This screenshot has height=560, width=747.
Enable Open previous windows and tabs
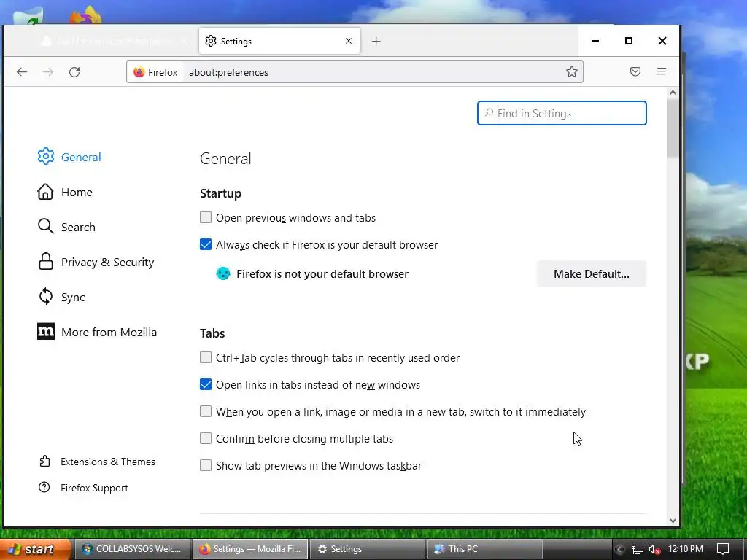(x=205, y=217)
